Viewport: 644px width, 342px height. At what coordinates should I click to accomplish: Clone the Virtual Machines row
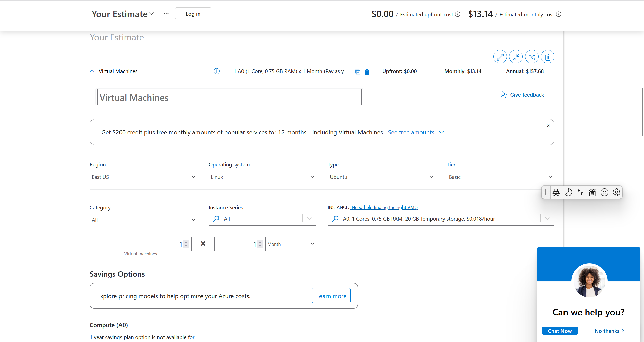click(x=358, y=72)
